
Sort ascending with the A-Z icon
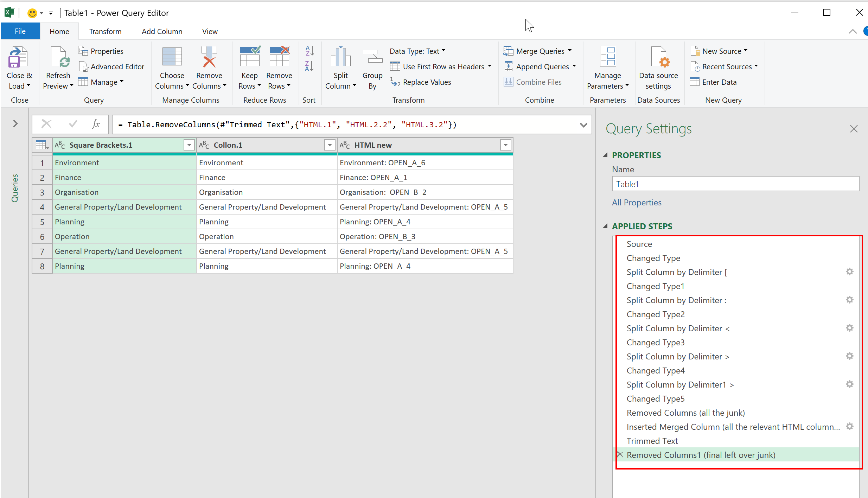point(309,51)
